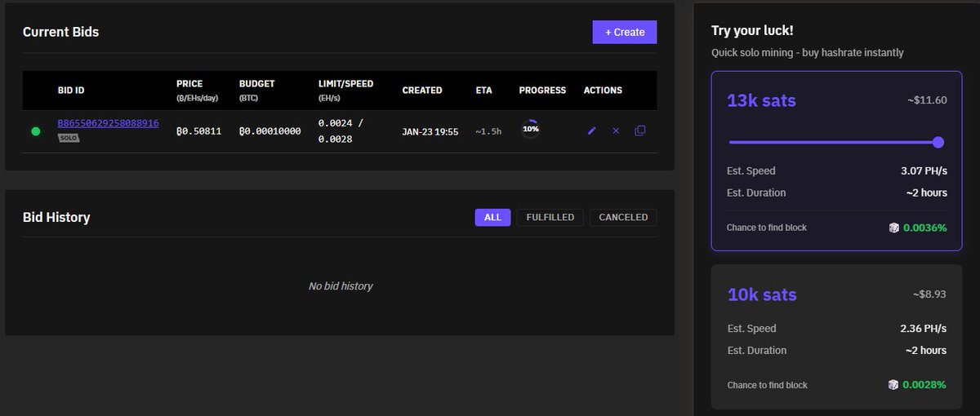The image size is (980, 416).
Task: Click the 3.07 PH/s speed value
Action: [924, 170]
